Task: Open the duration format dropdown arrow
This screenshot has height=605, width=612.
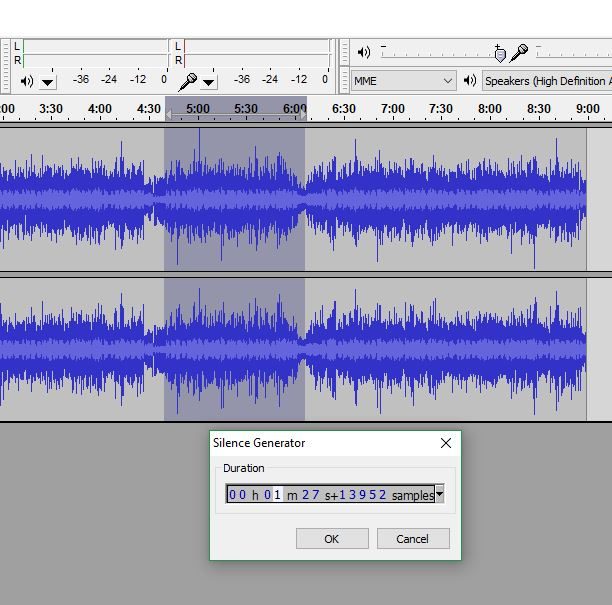Action: click(439, 494)
